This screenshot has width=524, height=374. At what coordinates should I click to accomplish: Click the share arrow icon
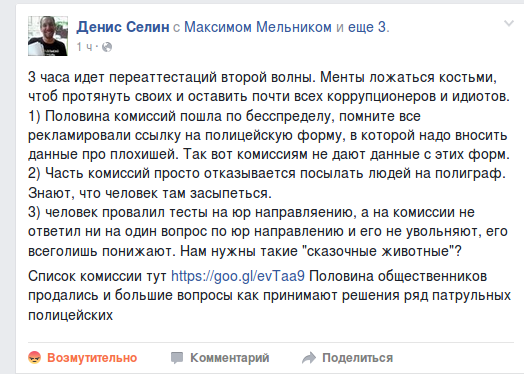(309, 358)
